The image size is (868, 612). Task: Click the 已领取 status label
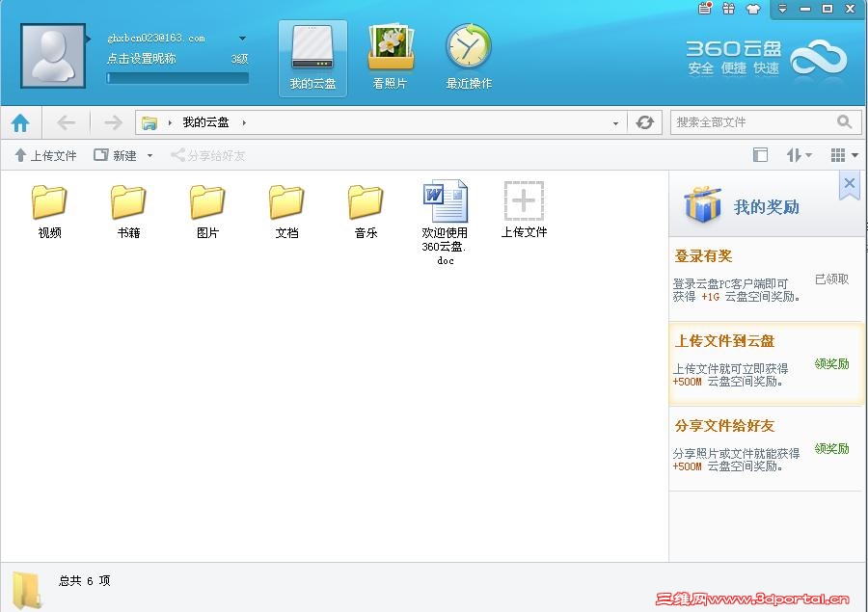tap(831, 279)
